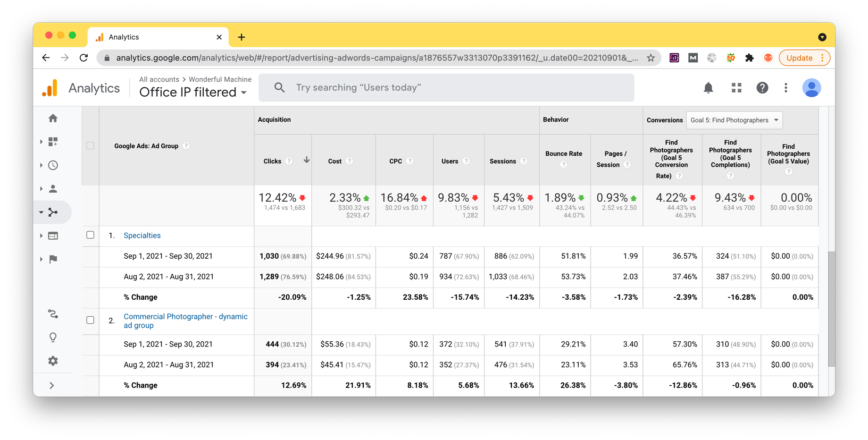
Task: Open the Admin gear icon
Action: point(53,361)
